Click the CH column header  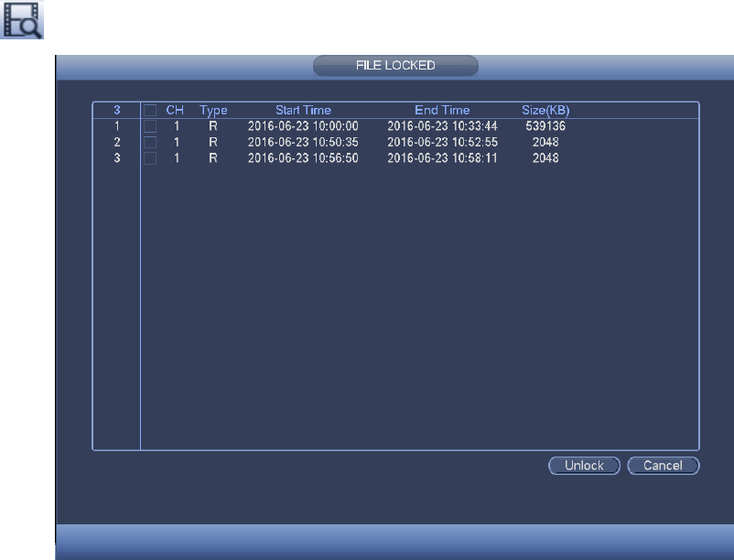pos(175,110)
